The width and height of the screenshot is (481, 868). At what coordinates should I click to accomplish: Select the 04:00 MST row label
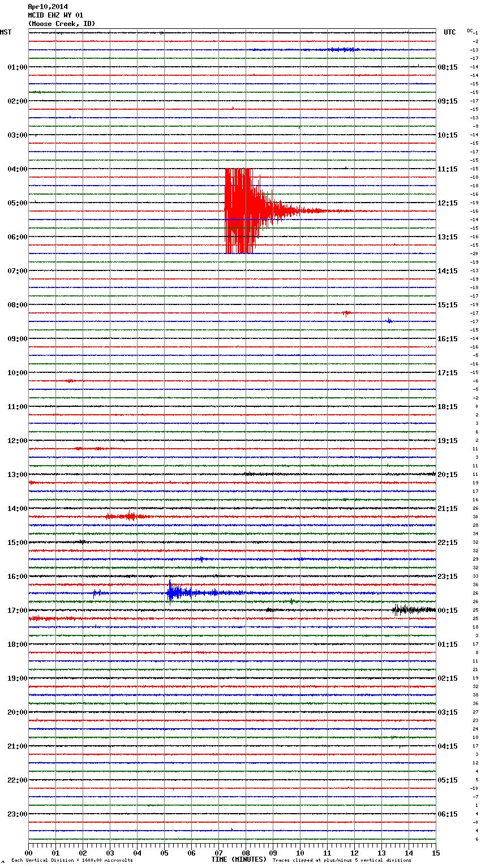pyautogui.click(x=17, y=169)
